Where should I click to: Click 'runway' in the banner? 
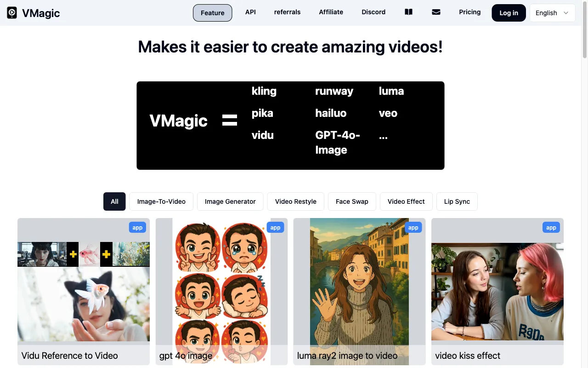[x=334, y=91]
